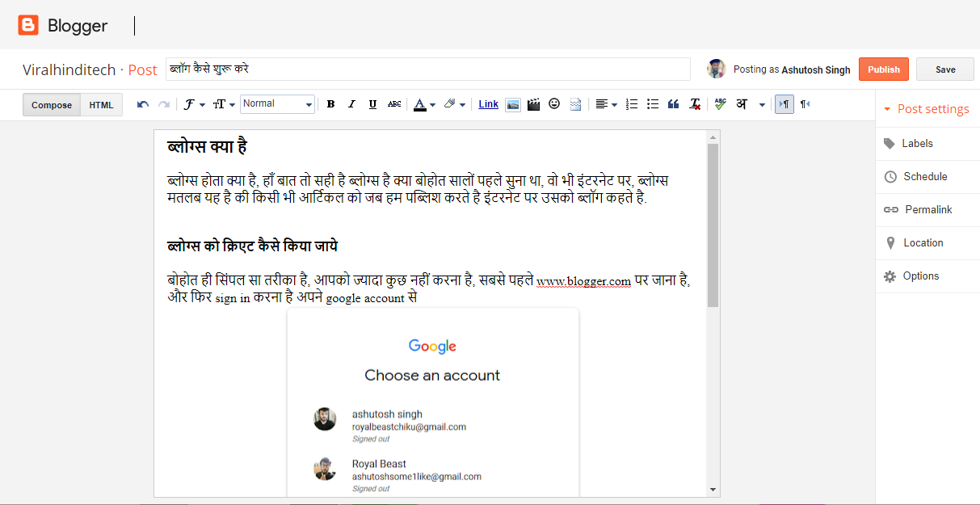Click the Ashutosh Singh profile picture
Viewport: 980px width, 505px height.
coord(716,69)
